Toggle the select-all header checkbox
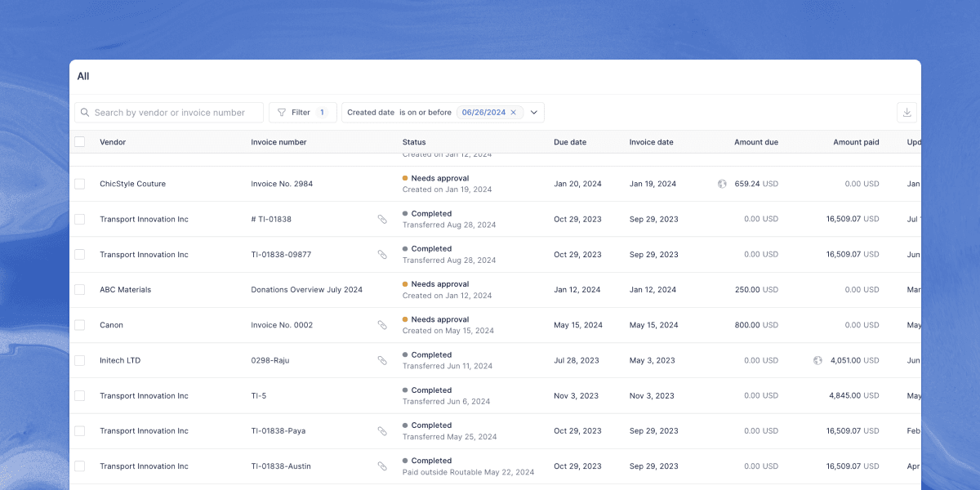This screenshot has width=980, height=490. (79, 142)
